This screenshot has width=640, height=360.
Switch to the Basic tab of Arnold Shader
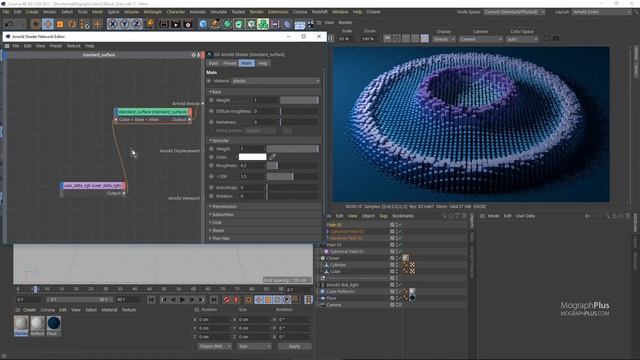[x=213, y=63]
